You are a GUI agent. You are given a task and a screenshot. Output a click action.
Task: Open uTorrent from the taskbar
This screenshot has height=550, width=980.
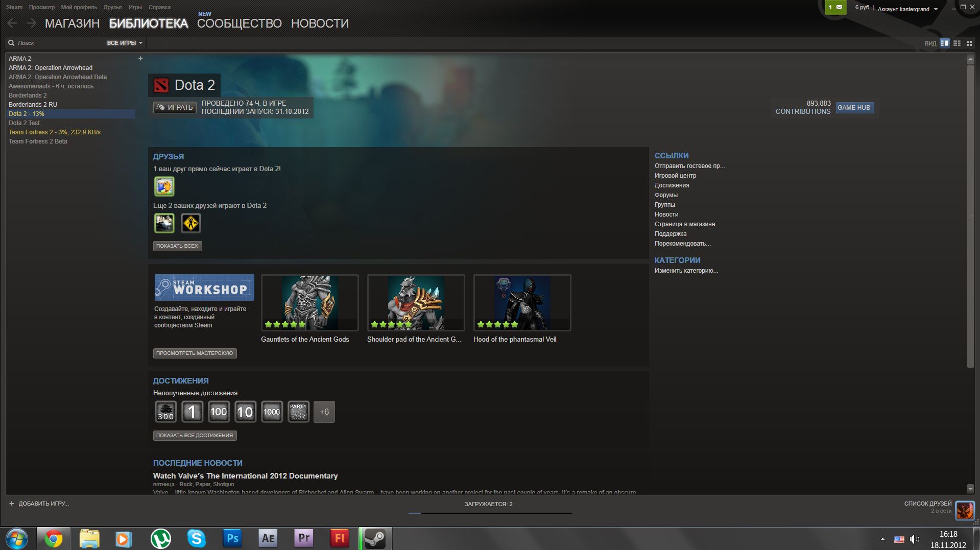point(161,539)
